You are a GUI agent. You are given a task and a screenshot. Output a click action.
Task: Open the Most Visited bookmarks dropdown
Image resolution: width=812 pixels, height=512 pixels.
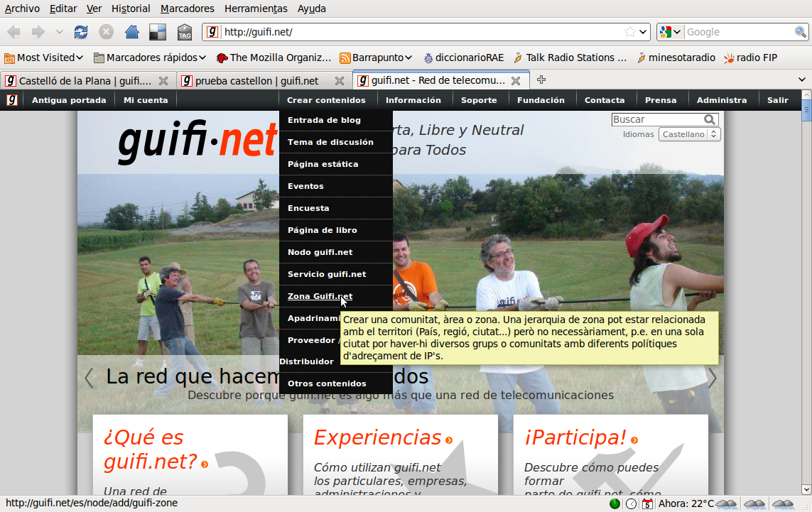[x=44, y=58]
